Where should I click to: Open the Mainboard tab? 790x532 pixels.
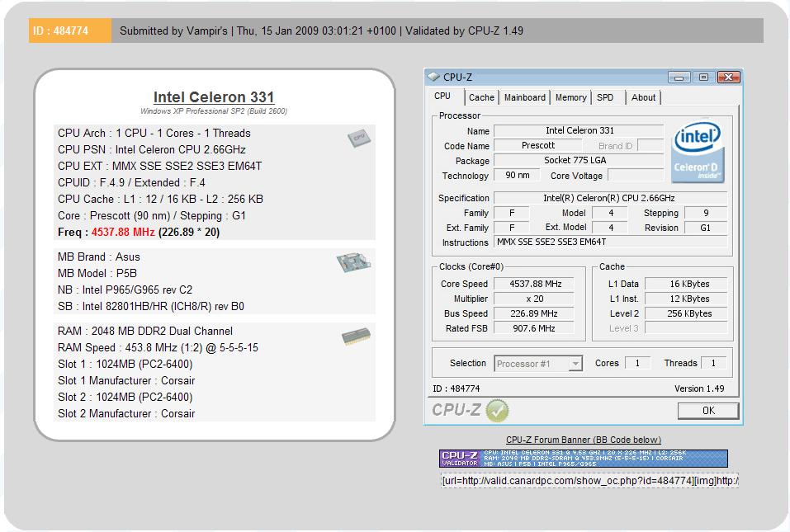[524, 97]
